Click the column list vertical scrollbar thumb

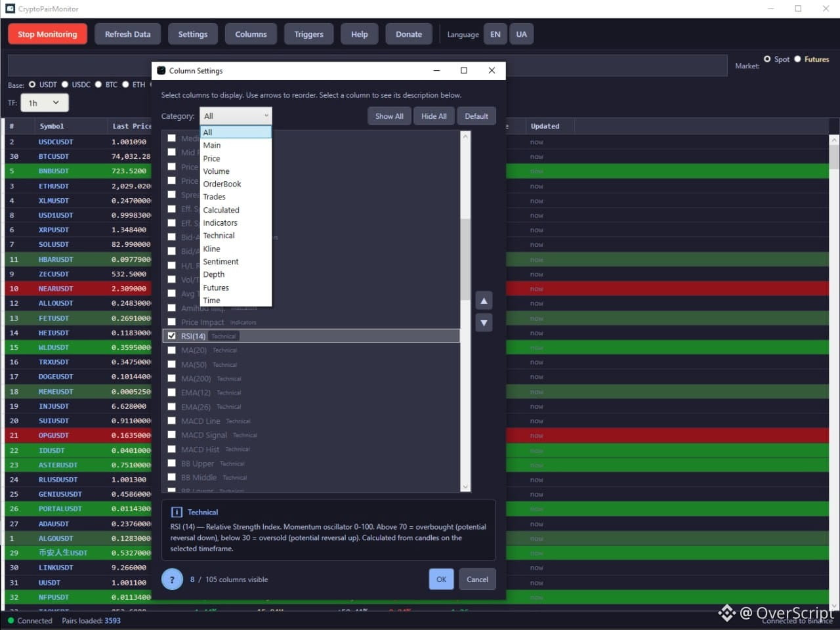[x=465, y=259]
